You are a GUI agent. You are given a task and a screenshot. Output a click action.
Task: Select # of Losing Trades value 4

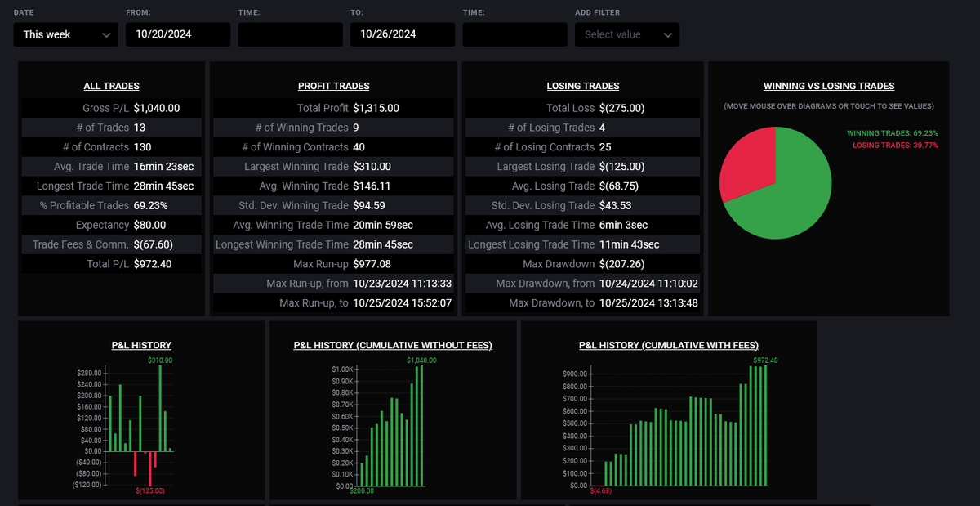click(x=602, y=128)
